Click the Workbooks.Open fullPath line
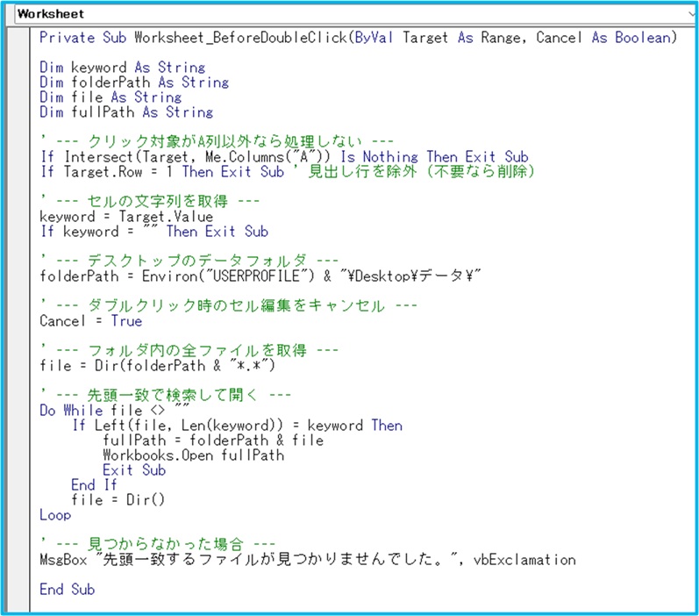The height and width of the screenshot is (616, 699). click(193, 455)
